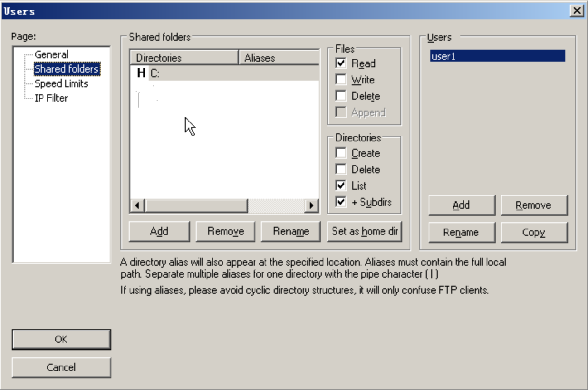
Task: Allow Create directories permission
Action: 341,153
